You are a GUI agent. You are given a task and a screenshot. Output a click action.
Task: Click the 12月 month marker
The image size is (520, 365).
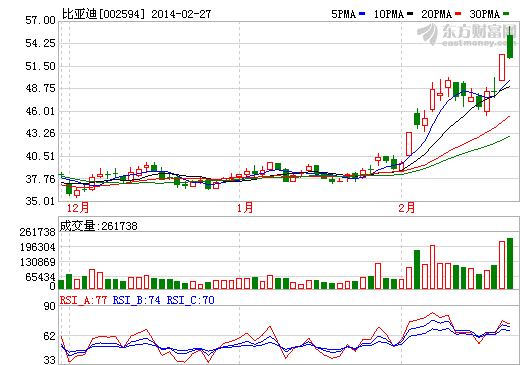point(78,208)
